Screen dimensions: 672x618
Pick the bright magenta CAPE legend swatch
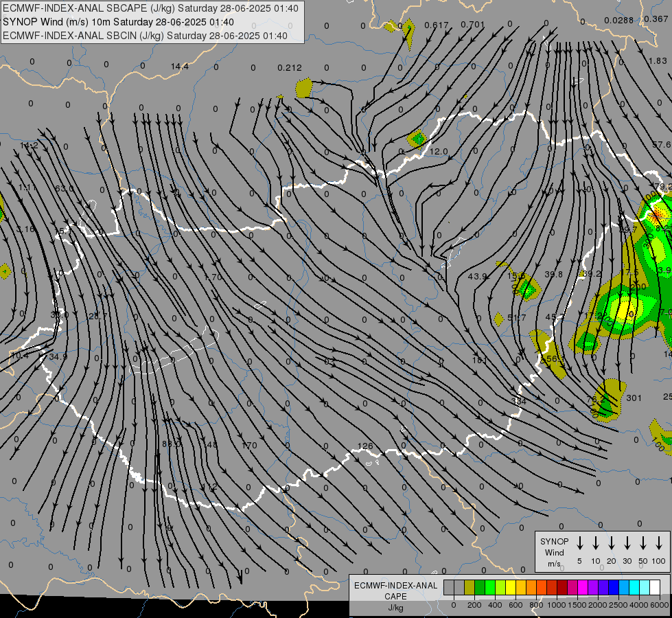tap(583, 587)
